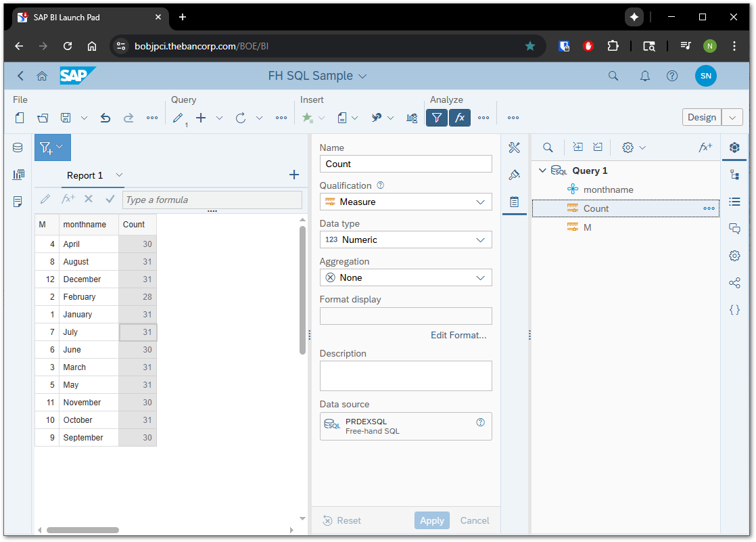The height and width of the screenshot is (542, 756).
Task: Open the notifications bell
Action: point(645,76)
